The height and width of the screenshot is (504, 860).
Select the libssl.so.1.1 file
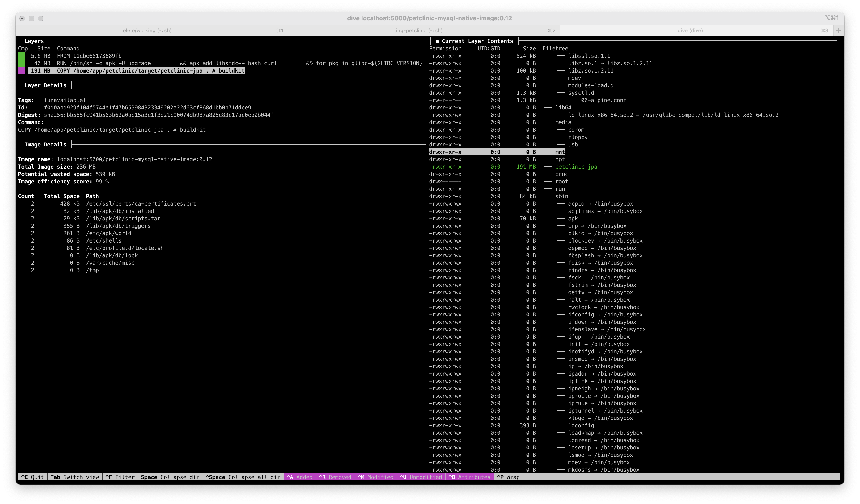[x=589, y=56]
